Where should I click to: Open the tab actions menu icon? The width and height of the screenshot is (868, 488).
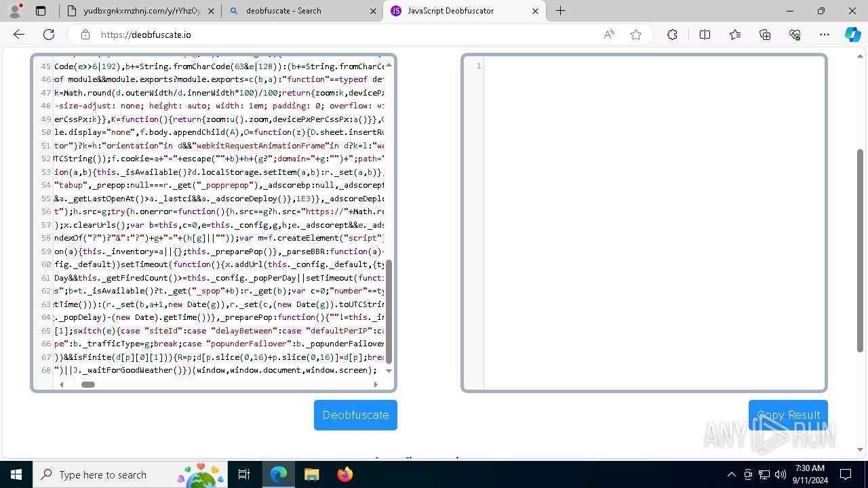(41, 11)
